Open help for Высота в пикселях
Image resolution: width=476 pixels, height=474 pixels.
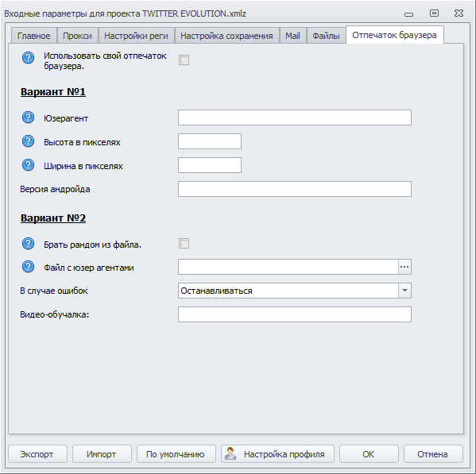pyautogui.click(x=29, y=141)
